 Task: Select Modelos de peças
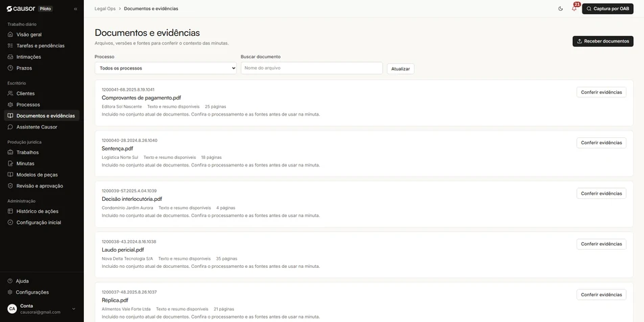[41, 175]
